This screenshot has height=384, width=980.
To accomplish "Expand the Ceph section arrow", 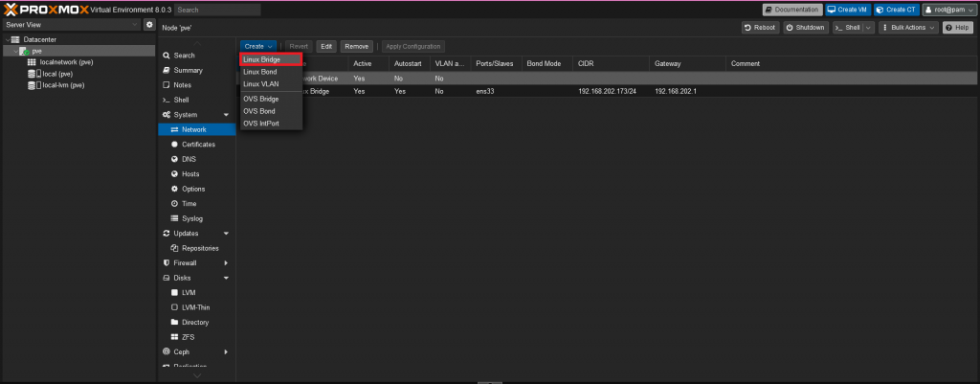I will click(226, 352).
